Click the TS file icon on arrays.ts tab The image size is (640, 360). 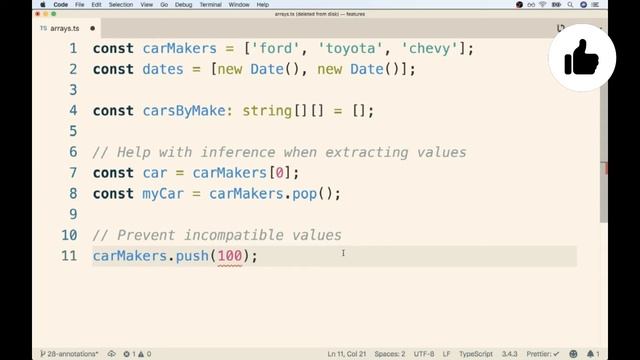pyautogui.click(x=44, y=28)
